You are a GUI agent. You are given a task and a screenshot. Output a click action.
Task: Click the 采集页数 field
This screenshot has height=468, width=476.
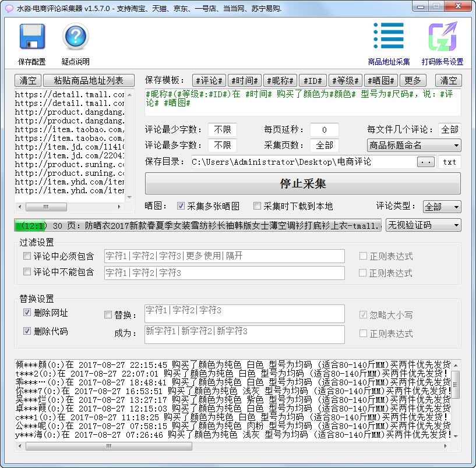click(325, 146)
